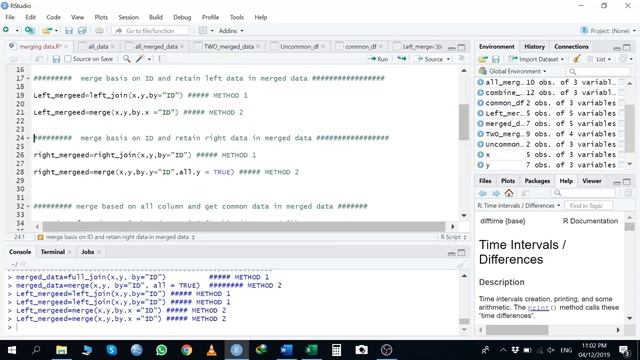Open the code tools wand

coord(140,59)
